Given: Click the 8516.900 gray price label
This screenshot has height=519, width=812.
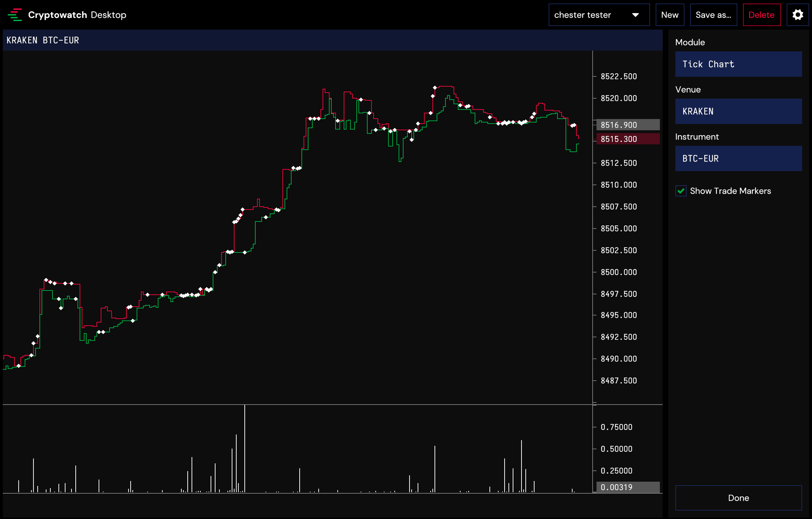Looking at the screenshot, I should pos(628,125).
